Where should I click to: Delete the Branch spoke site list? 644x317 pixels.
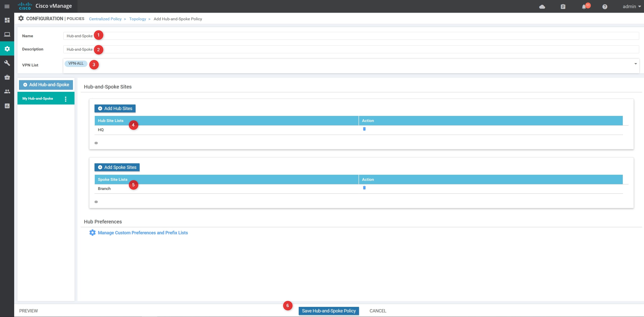364,188
